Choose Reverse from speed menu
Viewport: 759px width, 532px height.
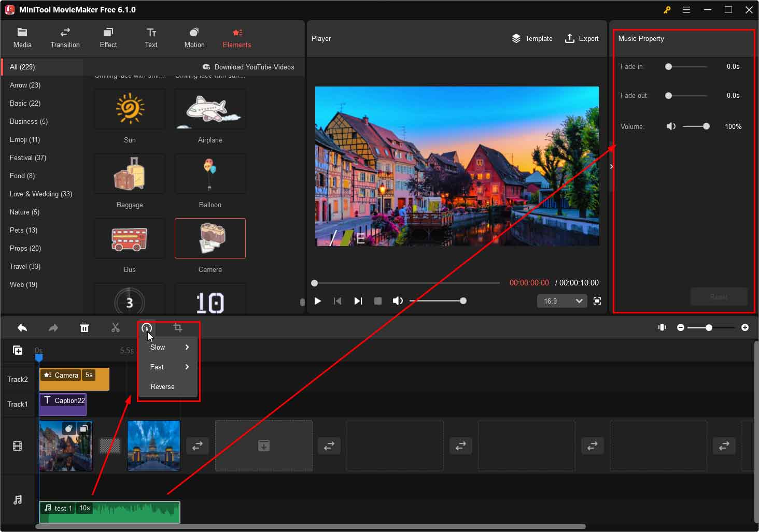pos(168,386)
